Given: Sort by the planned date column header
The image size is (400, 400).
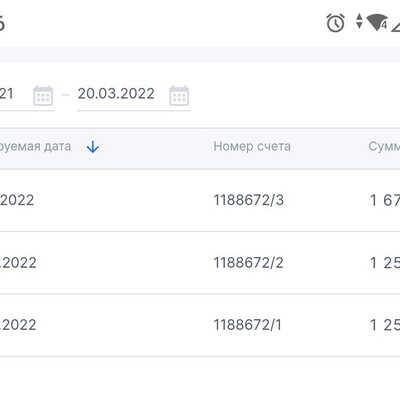Looking at the screenshot, I should (x=35, y=146).
